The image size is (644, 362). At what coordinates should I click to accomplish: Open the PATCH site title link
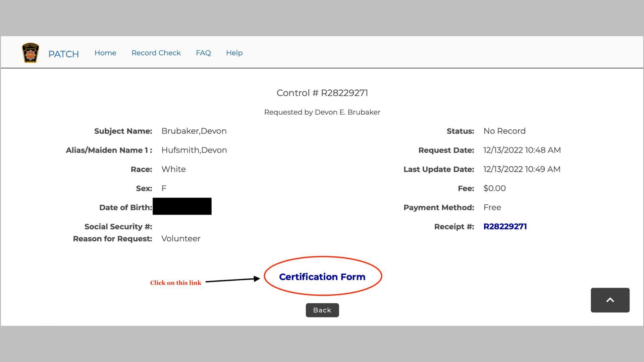coord(63,54)
